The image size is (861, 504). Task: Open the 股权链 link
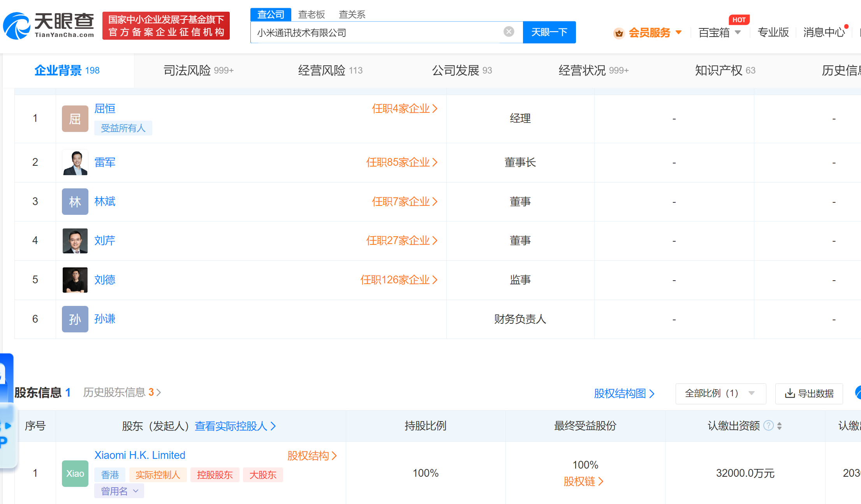coord(583,481)
